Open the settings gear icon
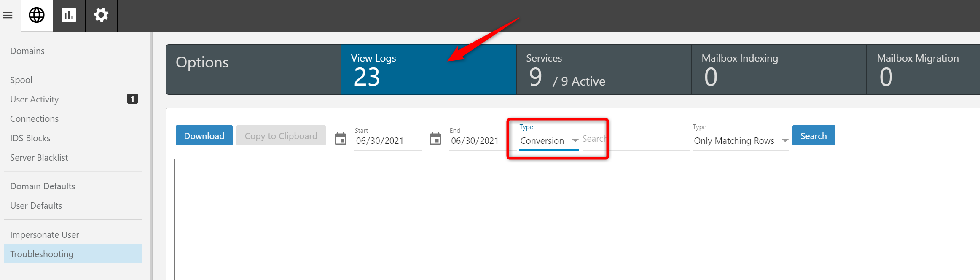This screenshot has width=980, height=280. click(x=101, y=16)
